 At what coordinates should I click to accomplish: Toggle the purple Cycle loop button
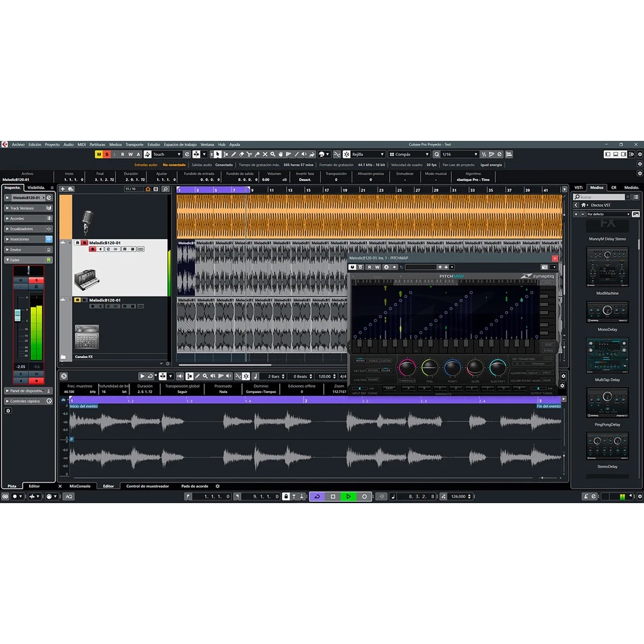[x=317, y=497]
